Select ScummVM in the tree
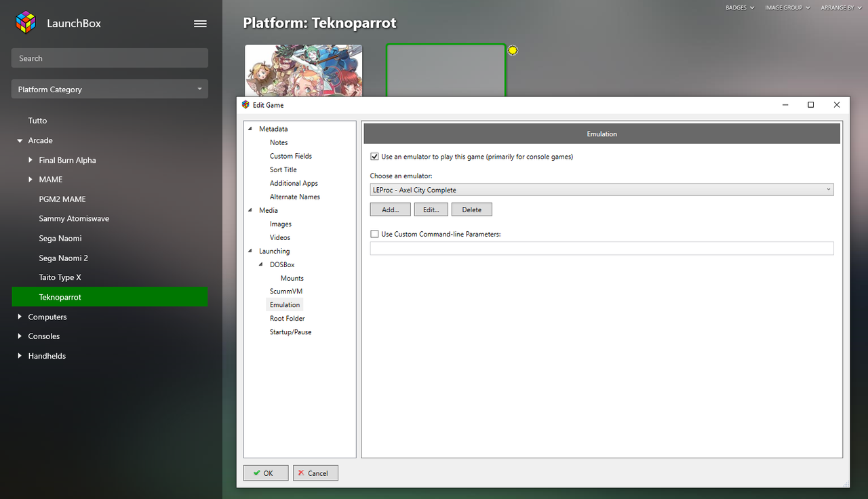Screen dimensions: 868x499 point(286,291)
